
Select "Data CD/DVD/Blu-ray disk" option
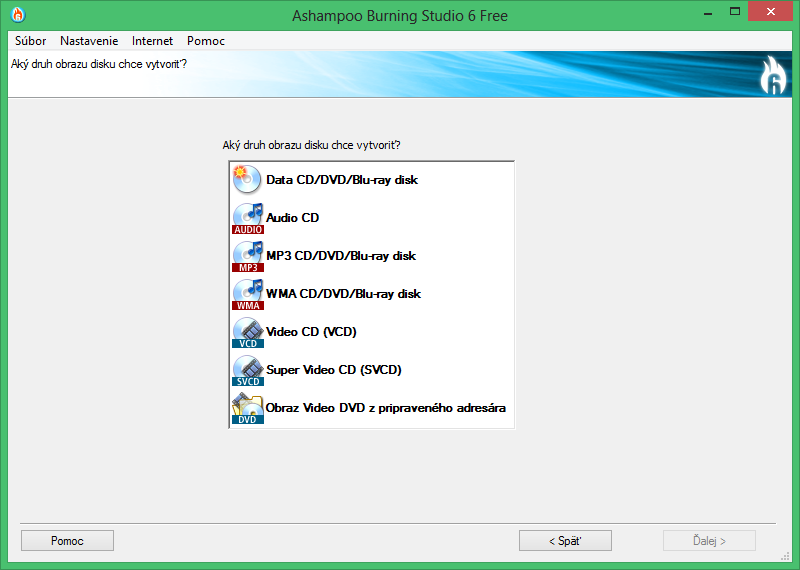pos(371,180)
